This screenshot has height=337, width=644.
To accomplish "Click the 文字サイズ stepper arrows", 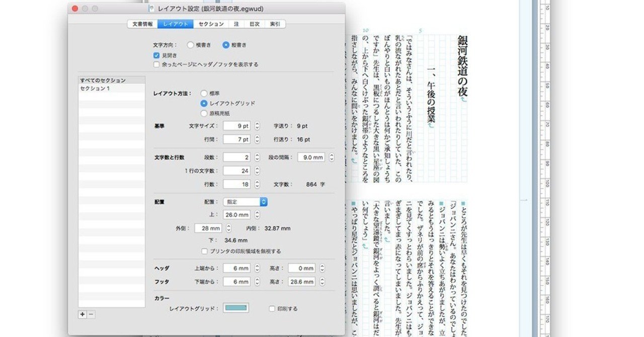I will pos(257,126).
